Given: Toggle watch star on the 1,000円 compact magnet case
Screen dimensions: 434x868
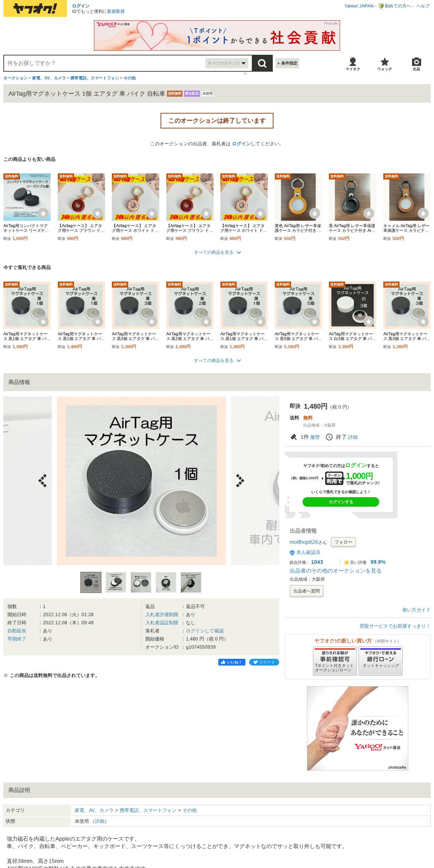Looking at the screenshot, I should (x=43, y=213).
